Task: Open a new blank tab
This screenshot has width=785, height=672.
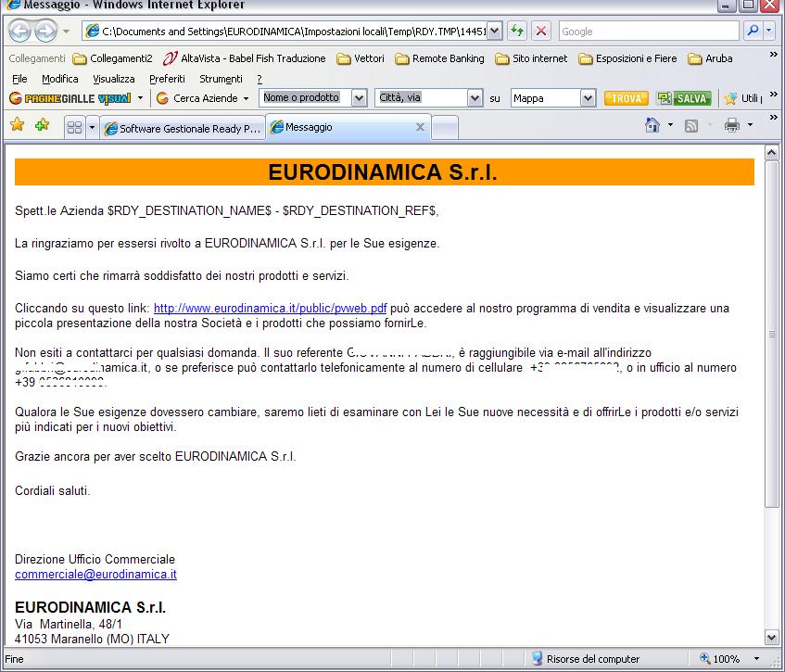Action: pos(445,128)
